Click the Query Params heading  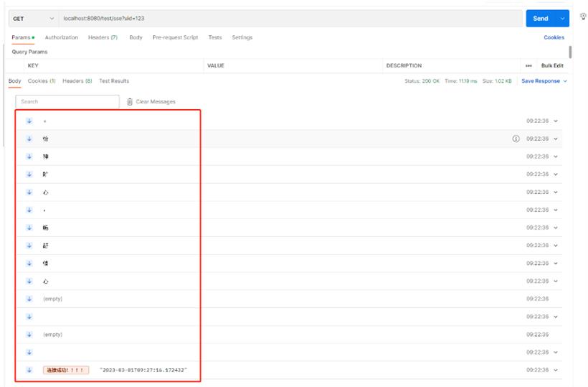coord(29,52)
